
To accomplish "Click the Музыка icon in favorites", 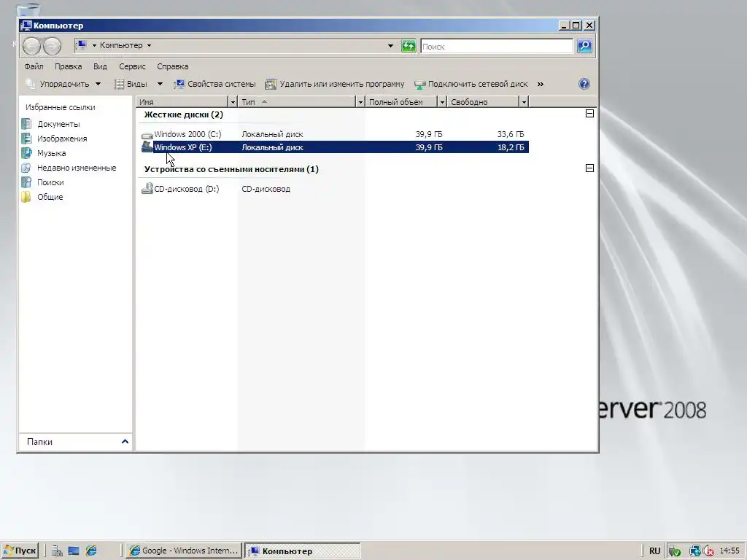I will point(26,153).
